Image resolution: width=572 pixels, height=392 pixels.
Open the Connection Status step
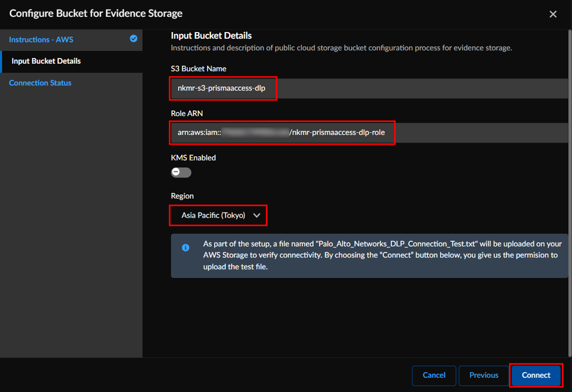point(40,83)
